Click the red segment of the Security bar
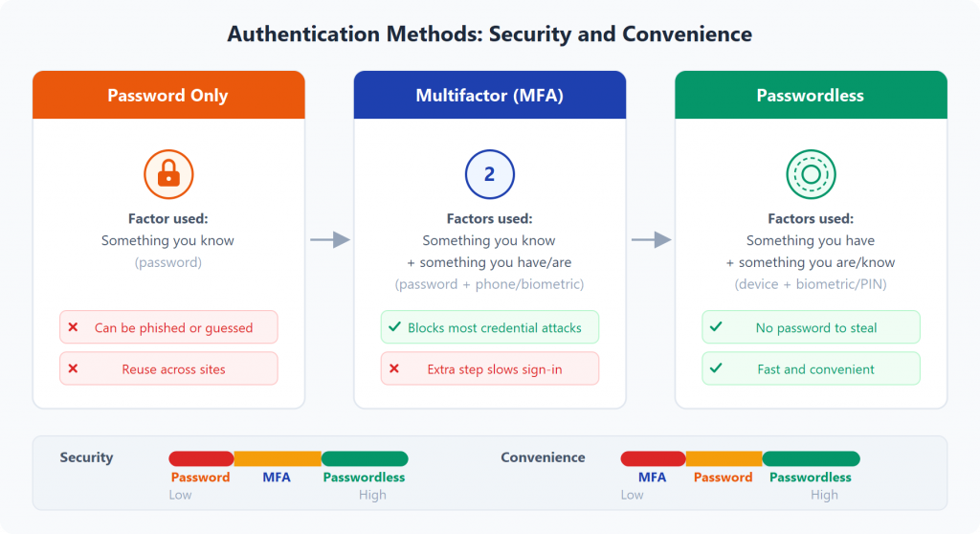The image size is (980, 534). coord(201,458)
